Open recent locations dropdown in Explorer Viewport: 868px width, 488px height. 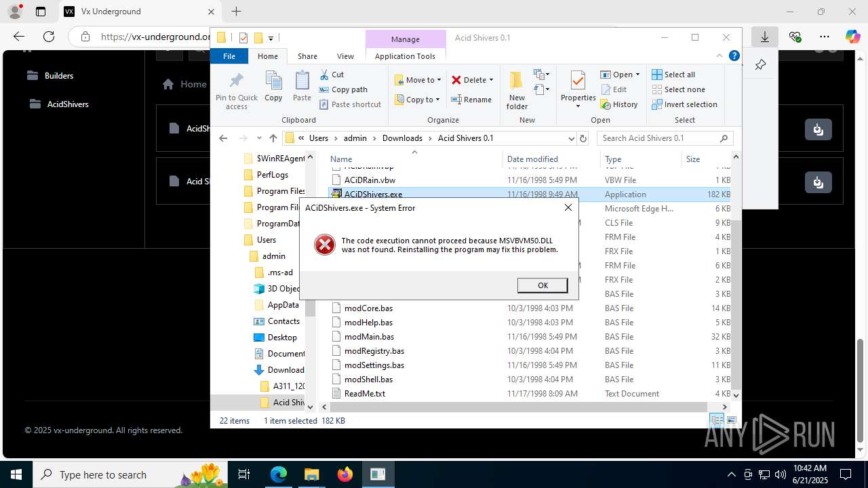point(258,138)
